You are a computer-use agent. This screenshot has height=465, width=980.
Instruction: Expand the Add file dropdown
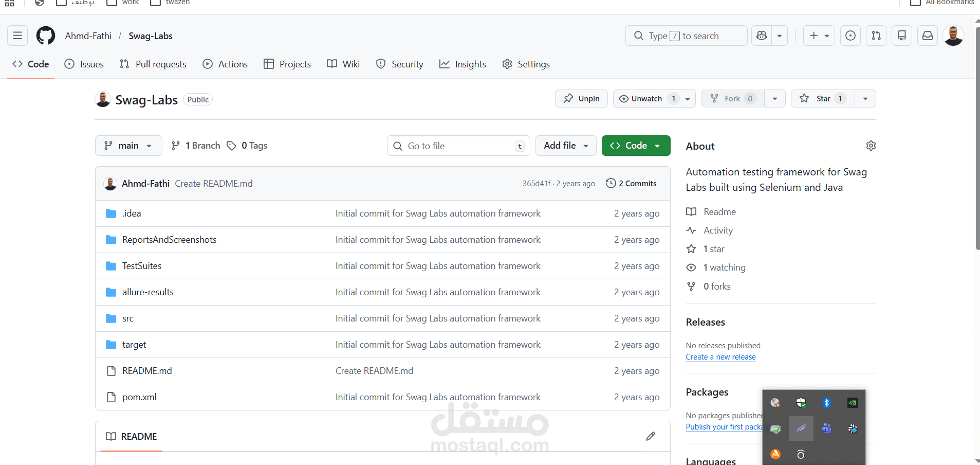tap(565, 146)
